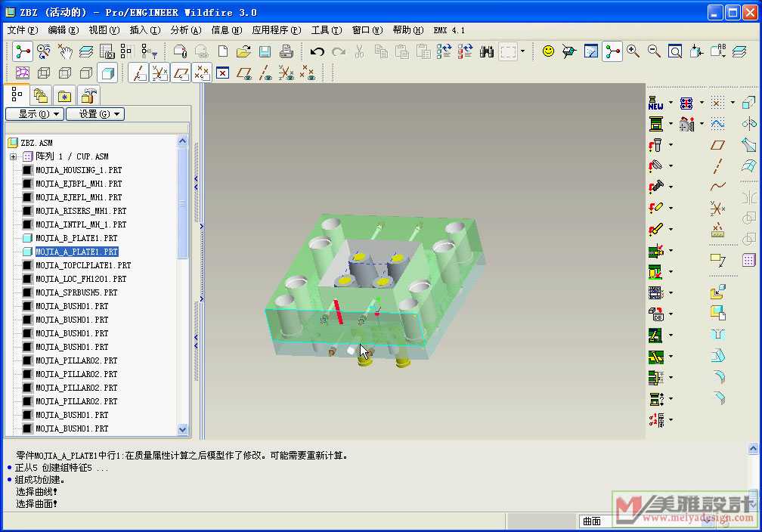Viewport: 762px width, 532px height.
Task: Click model tree scrollbar up arrow
Action: tap(183, 141)
